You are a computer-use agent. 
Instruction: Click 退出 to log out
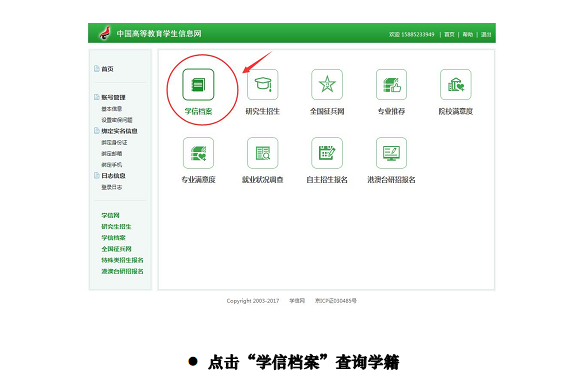pos(486,34)
